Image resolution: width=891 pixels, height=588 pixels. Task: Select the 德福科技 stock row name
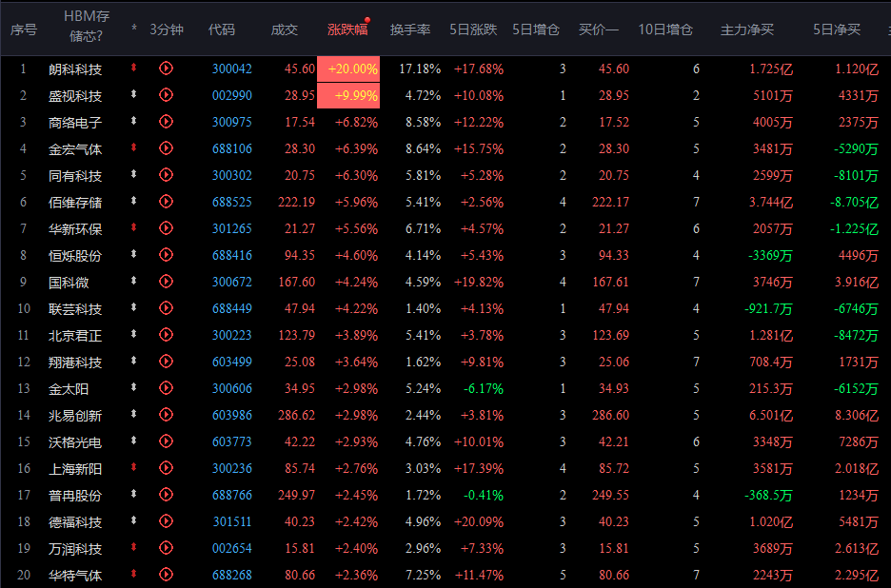[75, 522]
